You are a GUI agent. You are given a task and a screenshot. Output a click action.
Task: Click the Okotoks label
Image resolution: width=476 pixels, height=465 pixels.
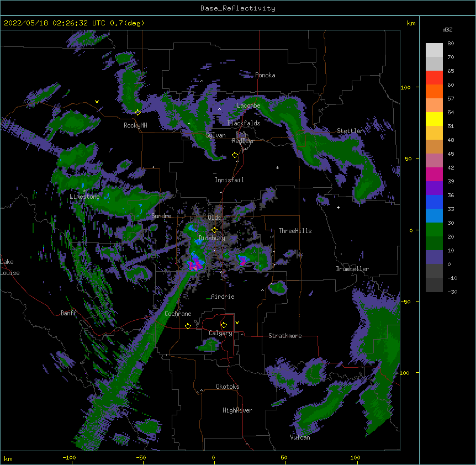click(228, 387)
